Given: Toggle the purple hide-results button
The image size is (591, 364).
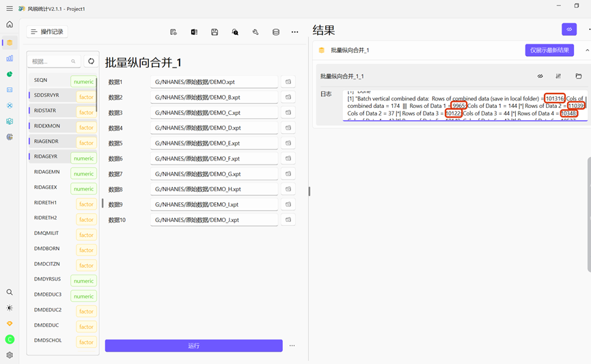Looking at the screenshot, I should pos(569,29).
